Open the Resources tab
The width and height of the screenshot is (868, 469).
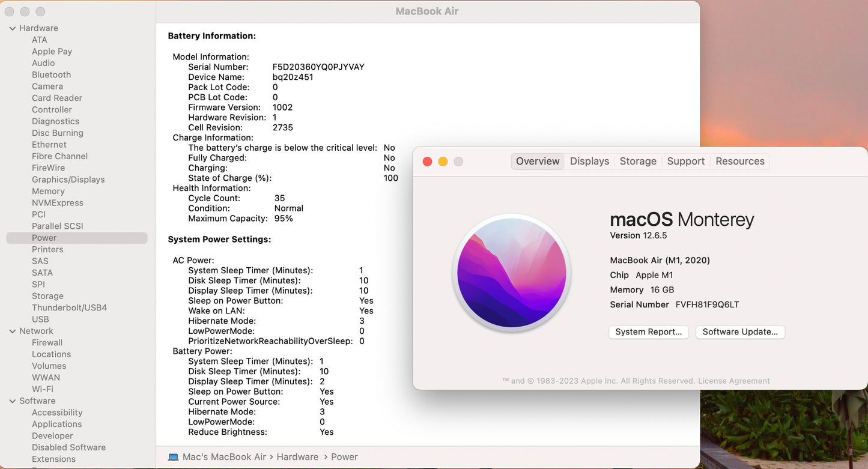point(740,161)
